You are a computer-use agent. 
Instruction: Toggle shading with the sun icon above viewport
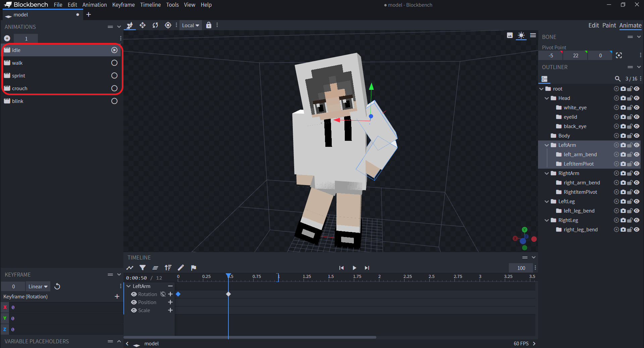pos(521,35)
